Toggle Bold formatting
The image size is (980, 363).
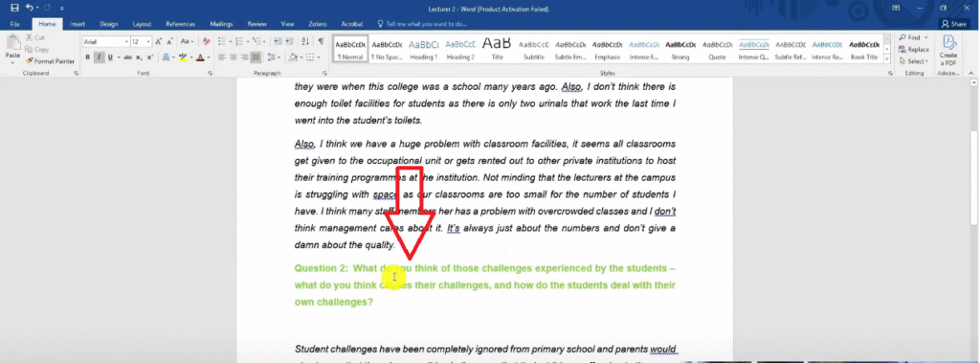pos(88,57)
